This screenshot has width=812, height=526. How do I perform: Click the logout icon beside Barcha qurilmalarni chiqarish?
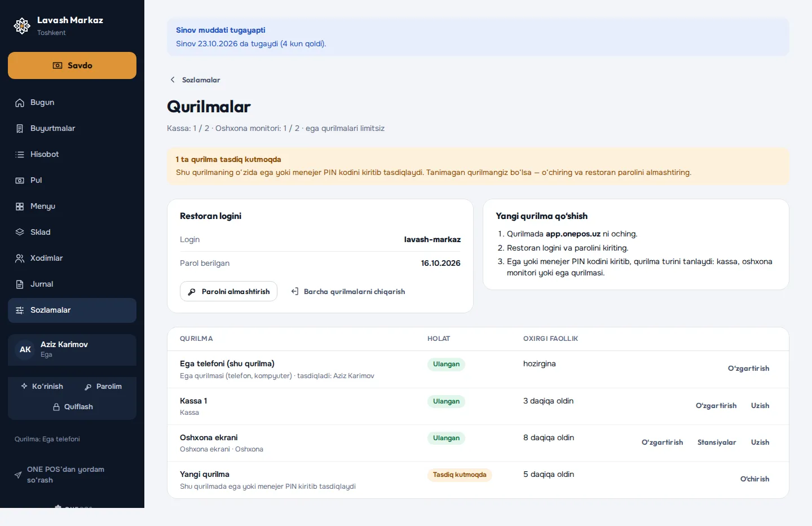coord(295,292)
